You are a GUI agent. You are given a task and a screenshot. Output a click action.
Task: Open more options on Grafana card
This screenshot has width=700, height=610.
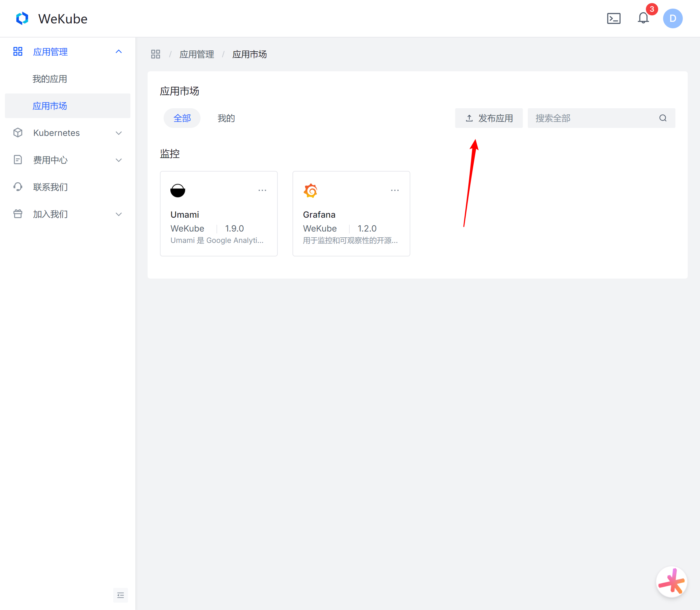tap(395, 190)
